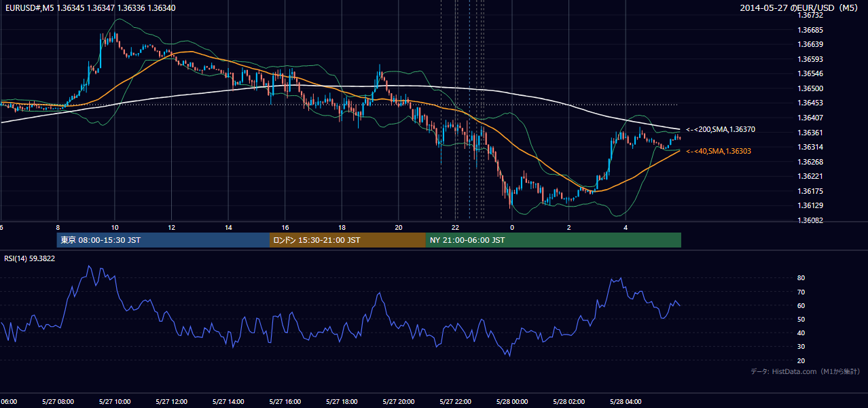
Task: Click the '5/28 00:00' date axis label
Action: click(511, 402)
